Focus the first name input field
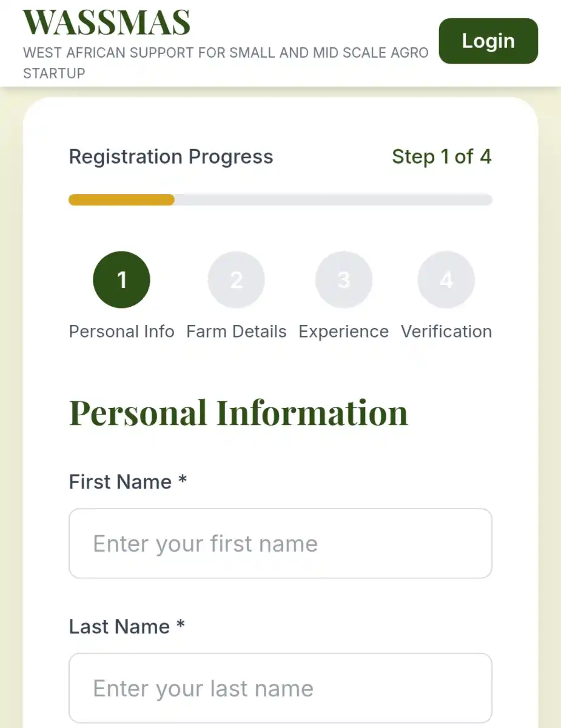Image resolution: width=561 pixels, height=728 pixels. tap(280, 544)
